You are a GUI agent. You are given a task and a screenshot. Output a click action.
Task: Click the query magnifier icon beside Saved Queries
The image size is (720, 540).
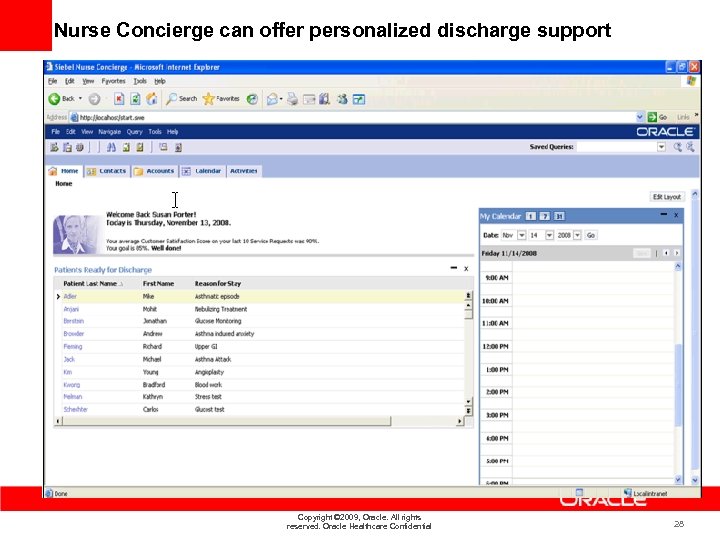click(x=678, y=147)
